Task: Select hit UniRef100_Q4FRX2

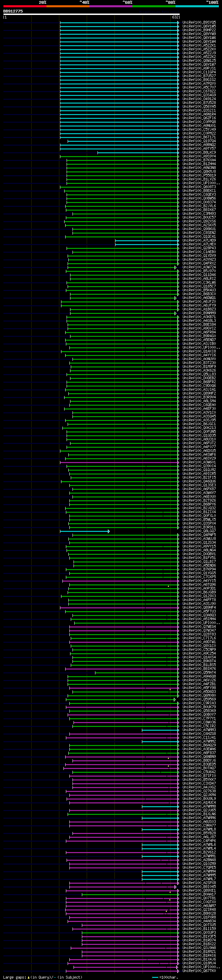Action: pos(199,263)
